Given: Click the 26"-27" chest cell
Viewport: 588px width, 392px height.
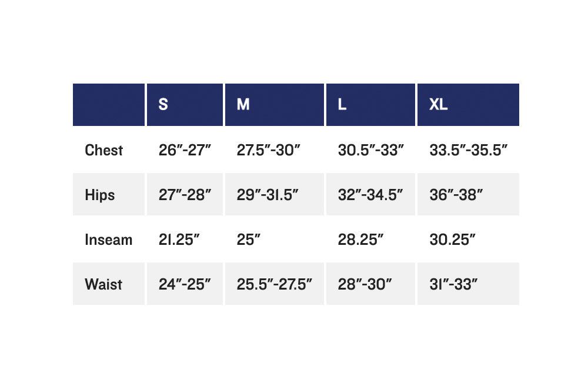Looking at the screenshot, I should pos(185,150).
